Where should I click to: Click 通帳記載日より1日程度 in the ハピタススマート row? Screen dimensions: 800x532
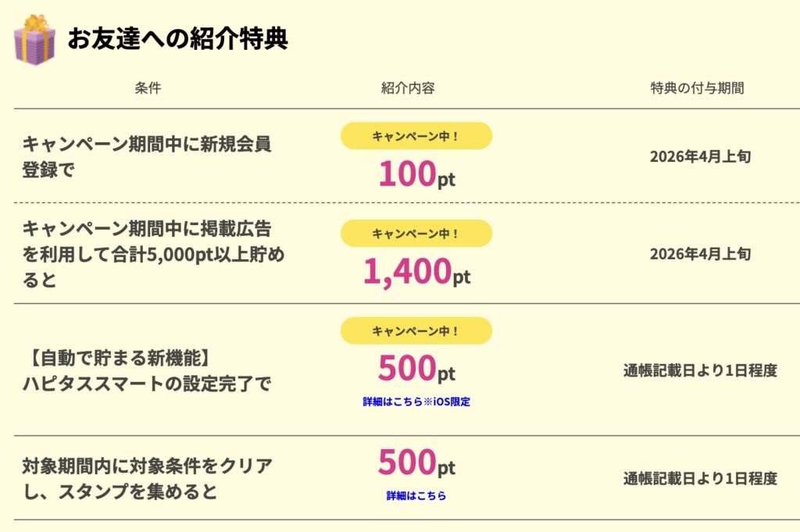tap(700, 370)
